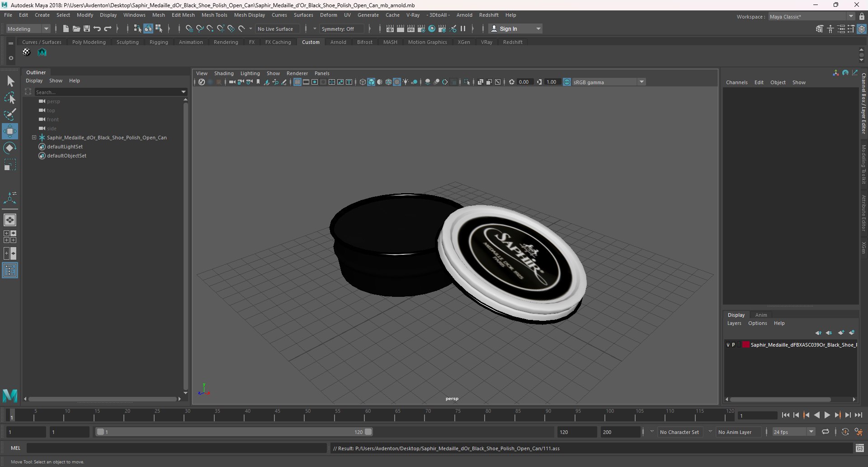Click the Go to start of range button
The image size is (868, 467).
pos(785,415)
